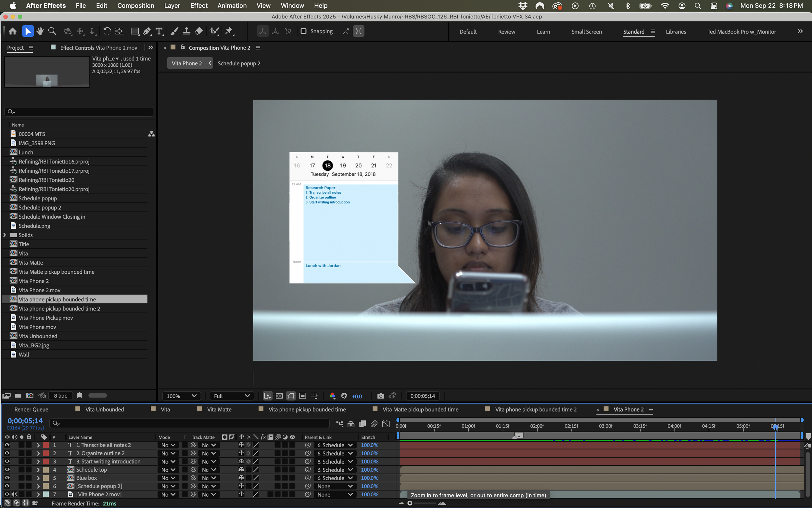Select the Roto Brush tool
The height and width of the screenshot is (508, 812).
[214, 31]
